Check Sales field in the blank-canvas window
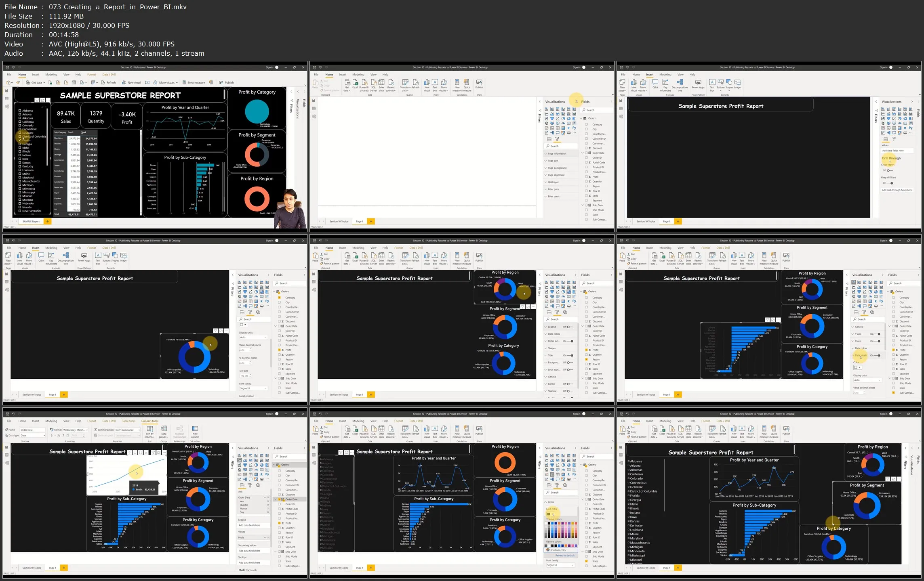This screenshot has height=581, width=924. [x=587, y=196]
